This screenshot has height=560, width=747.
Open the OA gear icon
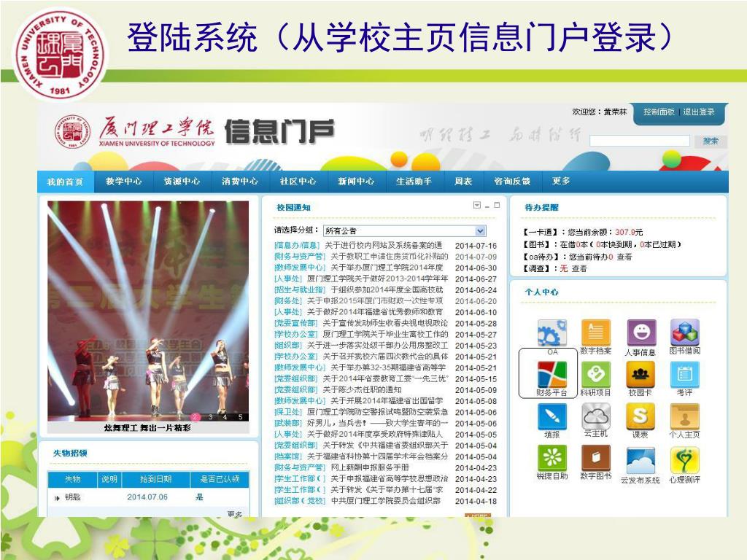tap(552, 332)
